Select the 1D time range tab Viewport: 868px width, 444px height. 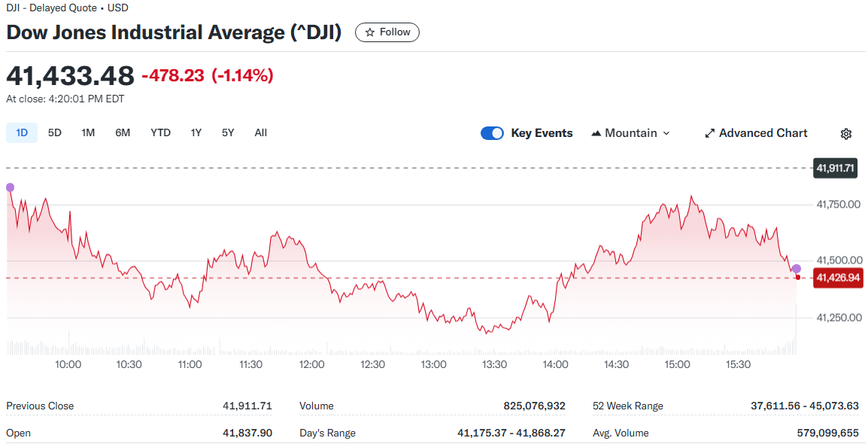pos(22,133)
